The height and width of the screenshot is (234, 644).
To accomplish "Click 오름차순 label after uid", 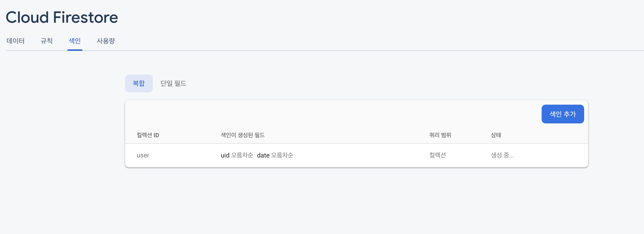I will coord(242,156).
